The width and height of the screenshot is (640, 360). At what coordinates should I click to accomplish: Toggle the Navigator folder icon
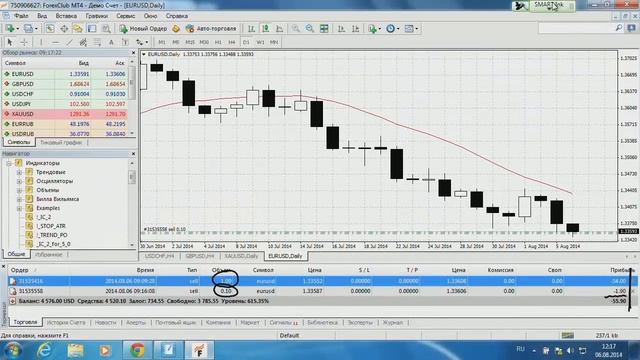tap(78, 29)
